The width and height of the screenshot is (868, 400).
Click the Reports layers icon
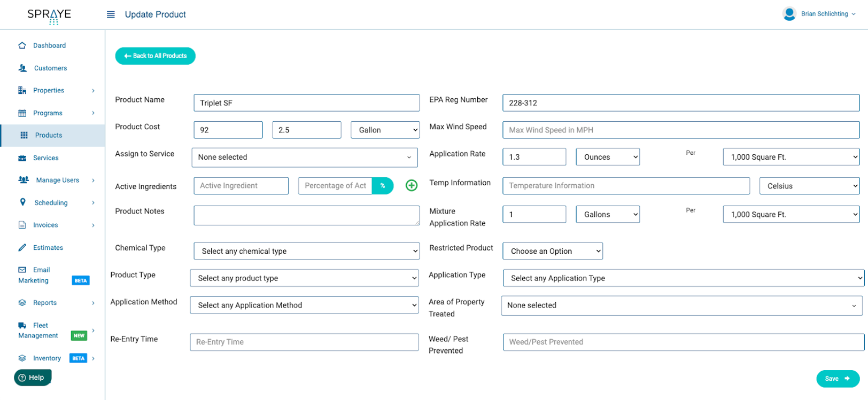point(22,303)
